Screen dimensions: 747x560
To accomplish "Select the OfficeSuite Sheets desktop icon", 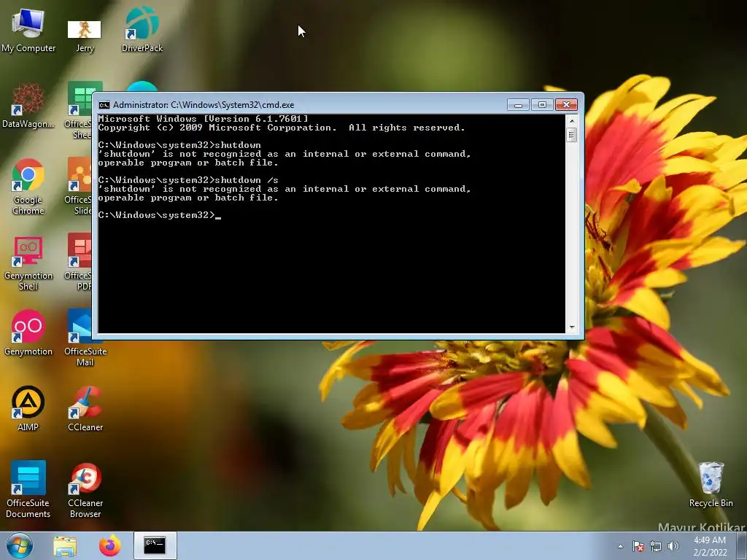I will 80,111.
